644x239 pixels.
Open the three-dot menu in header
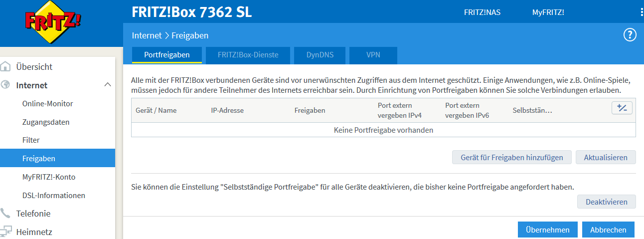tap(642, 12)
